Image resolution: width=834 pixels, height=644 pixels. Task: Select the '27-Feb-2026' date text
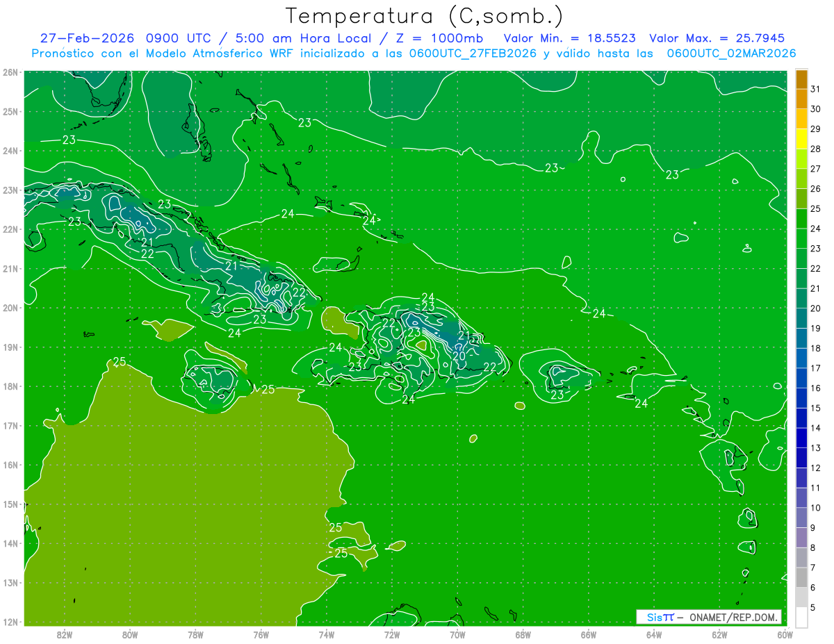point(87,38)
